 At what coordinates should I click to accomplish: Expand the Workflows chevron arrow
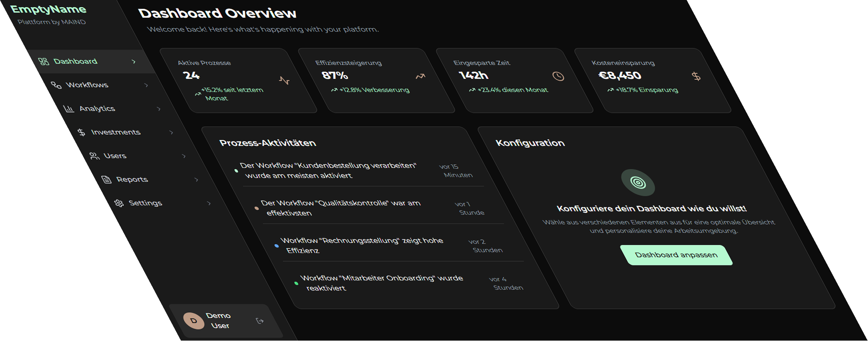[146, 85]
